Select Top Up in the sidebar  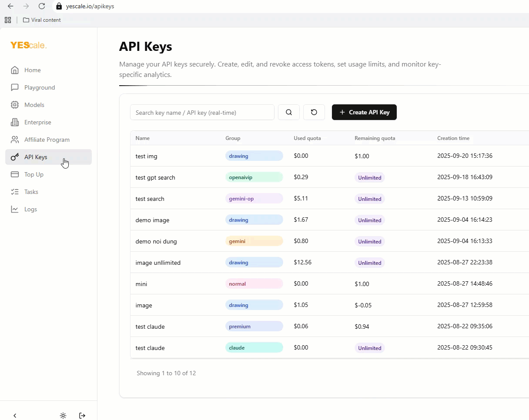pyautogui.click(x=33, y=174)
